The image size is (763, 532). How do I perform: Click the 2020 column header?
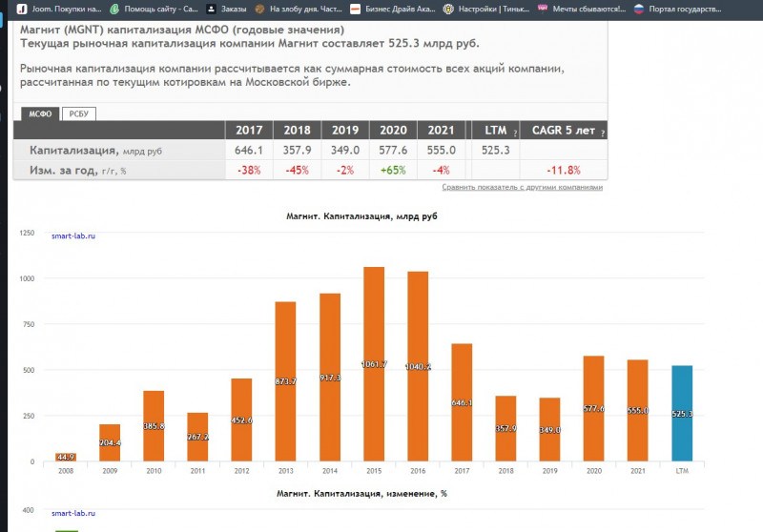393,131
